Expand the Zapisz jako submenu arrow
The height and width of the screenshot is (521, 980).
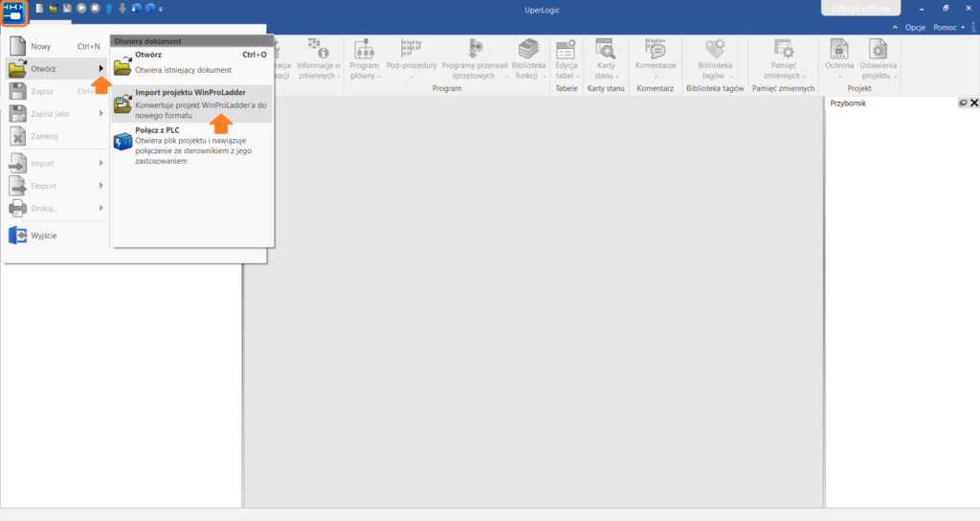100,114
